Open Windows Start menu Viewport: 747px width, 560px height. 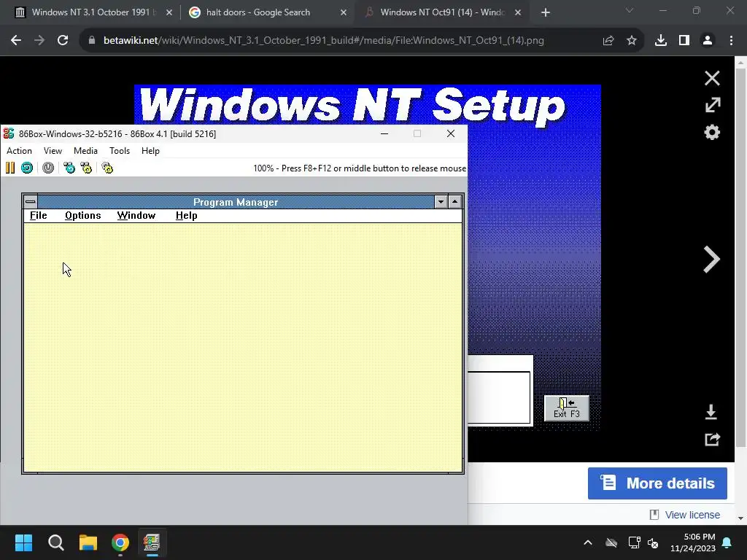(x=23, y=542)
